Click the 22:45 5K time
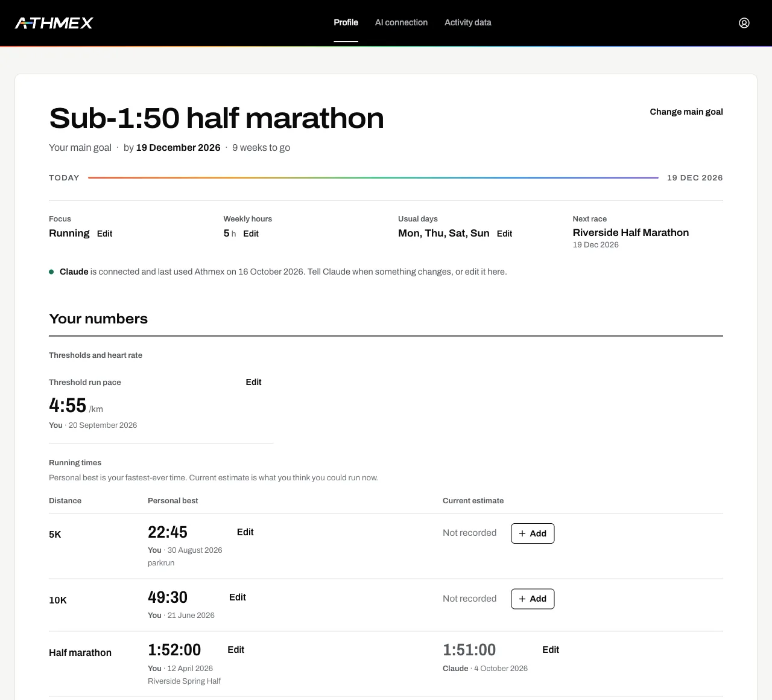 coord(168,532)
